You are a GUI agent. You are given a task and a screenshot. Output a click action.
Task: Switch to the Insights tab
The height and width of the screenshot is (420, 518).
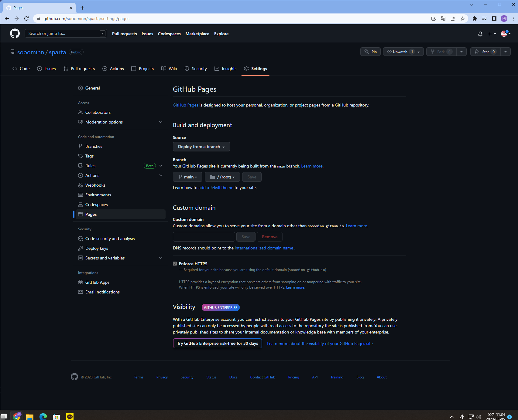coord(225,69)
